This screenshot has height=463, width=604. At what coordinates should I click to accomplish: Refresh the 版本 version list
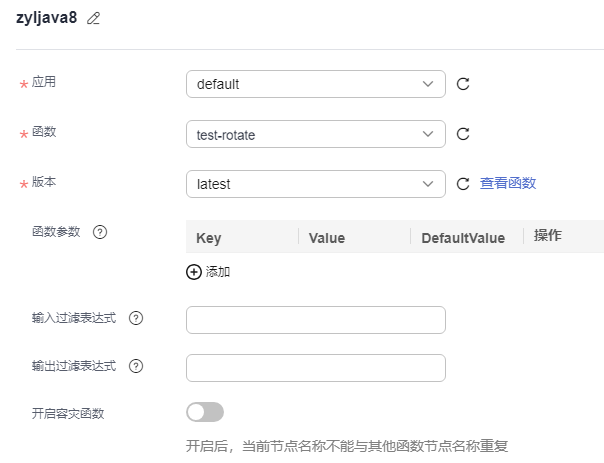(x=463, y=184)
